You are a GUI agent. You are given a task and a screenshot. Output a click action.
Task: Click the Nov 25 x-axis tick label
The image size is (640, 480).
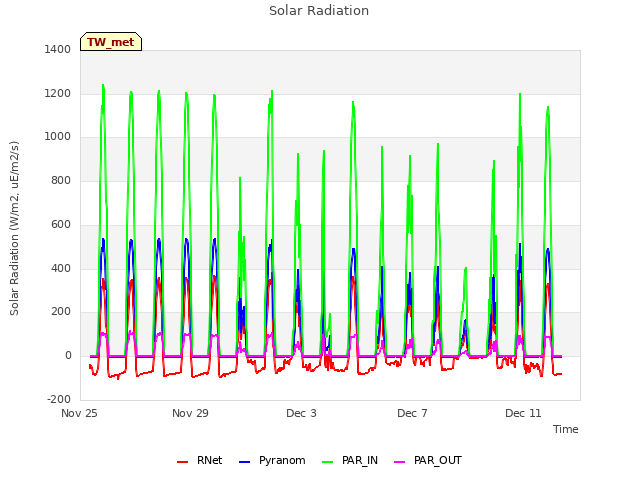[79, 413]
